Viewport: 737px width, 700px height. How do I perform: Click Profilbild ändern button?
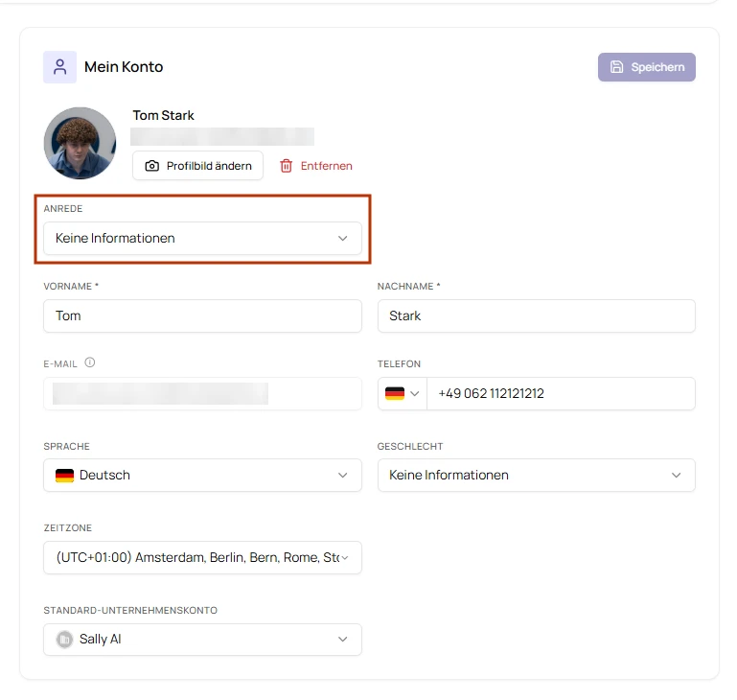(x=197, y=166)
